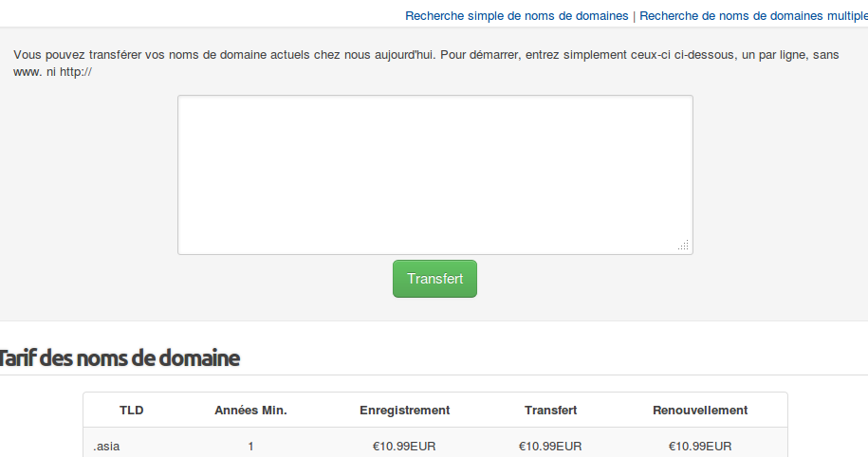This screenshot has width=868, height=457.
Task: Click the pipe separator between search links
Action: pos(634,16)
